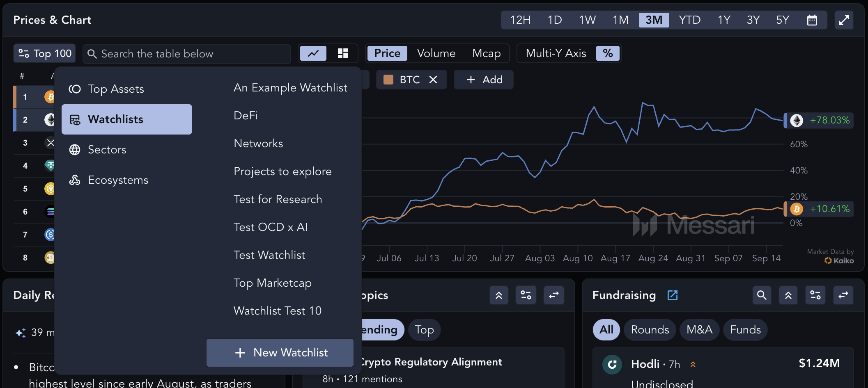The height and width of the screenshot is (388, 868).
Task: Open Topics panel filter settings
Action: pyautogui.click(x=526, y=295)
